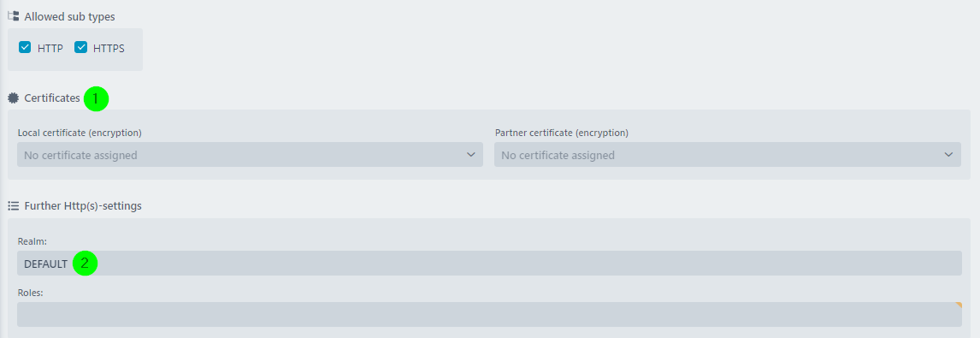Click the Certificates badge icon
Image resolution: width=980 pixels, height=338 pixels.
(x=13, y=98)
